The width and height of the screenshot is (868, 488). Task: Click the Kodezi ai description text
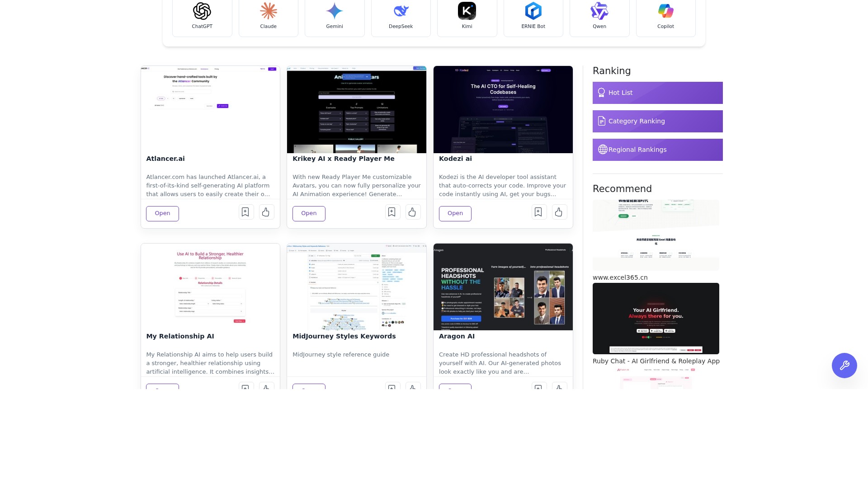[x=503, y=186]
